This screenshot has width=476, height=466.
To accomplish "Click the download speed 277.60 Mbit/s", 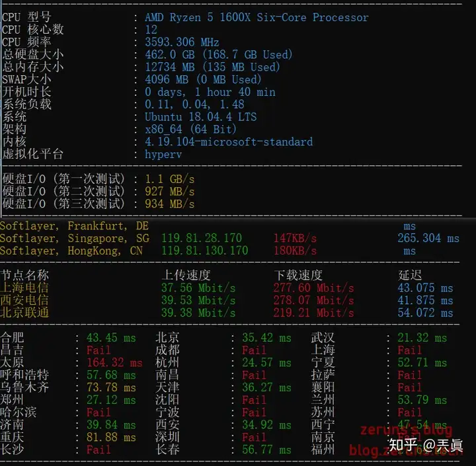I will click(313, 288).
